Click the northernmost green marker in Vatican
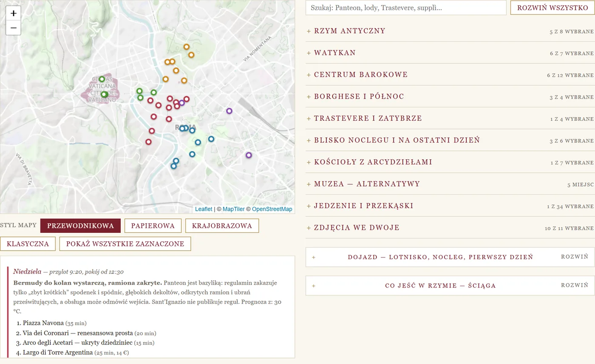This screenshot has height=364, width=595. click(x=102, y=79)
